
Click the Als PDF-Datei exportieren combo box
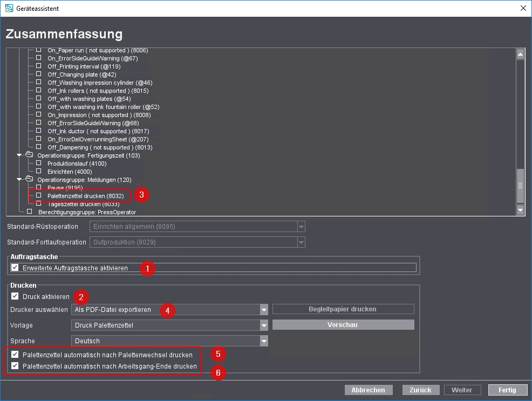pyautogui.click(x=169, y=310)
